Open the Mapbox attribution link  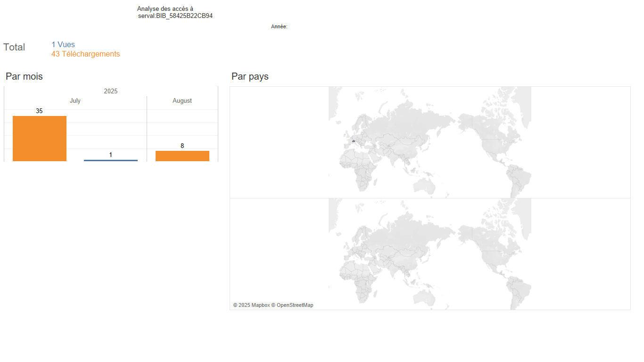tap(251, 305)
